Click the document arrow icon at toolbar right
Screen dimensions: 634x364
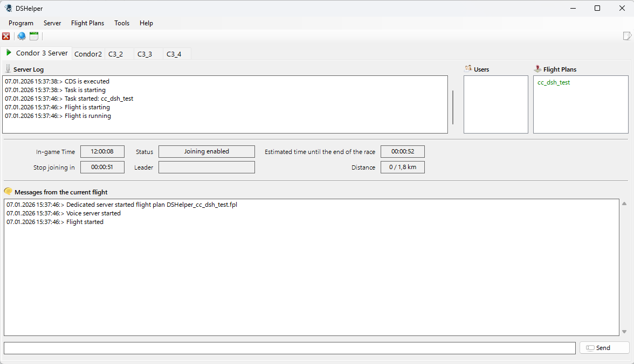[x=627, y=36]
